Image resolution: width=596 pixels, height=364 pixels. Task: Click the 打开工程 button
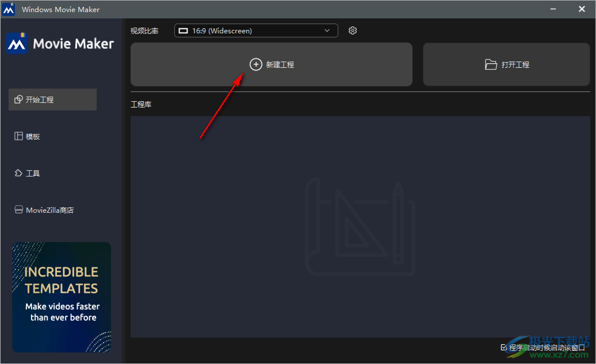tap(506, 64)
